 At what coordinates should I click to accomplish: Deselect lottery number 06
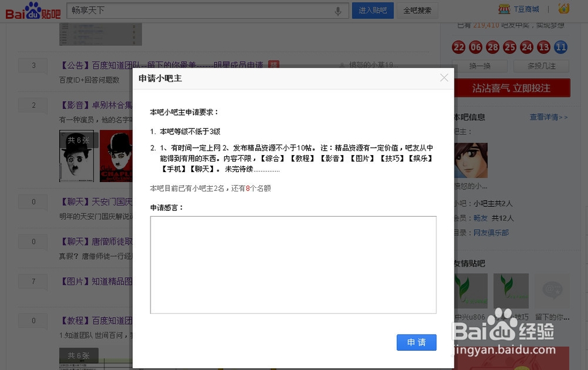(475, 47)
